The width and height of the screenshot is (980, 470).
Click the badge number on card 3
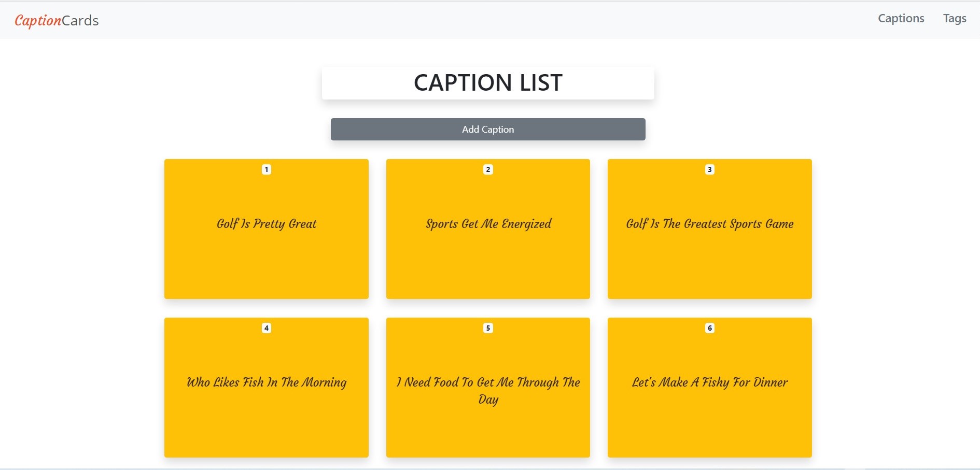(x=710, y=169)
